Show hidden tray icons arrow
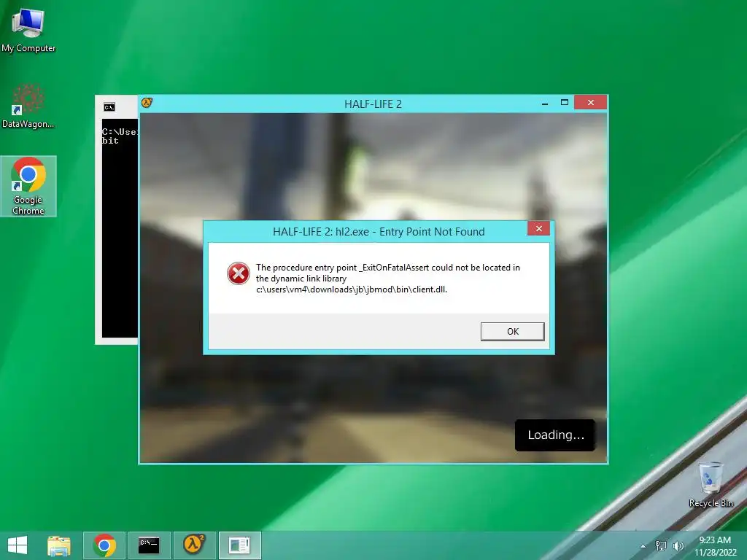The width and height of the screenshot is (747, 560). coord(643,546)
